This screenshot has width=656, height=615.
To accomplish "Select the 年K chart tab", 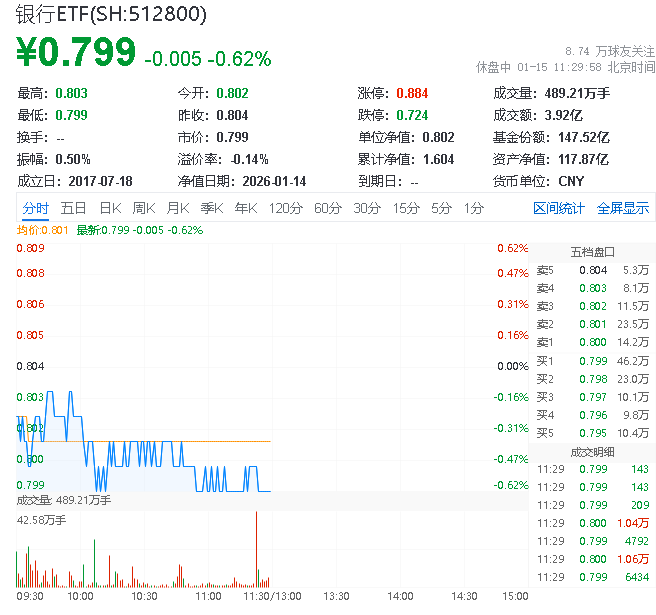I will tap(246, 208).
